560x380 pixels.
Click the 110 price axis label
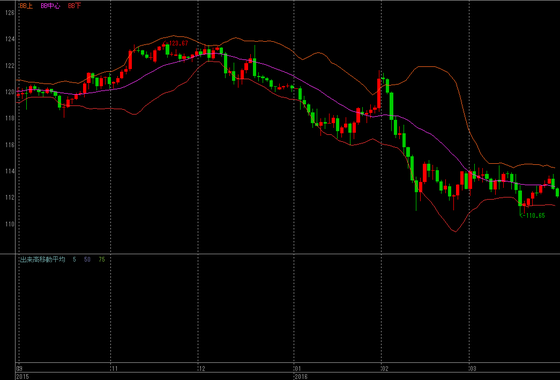10,224
